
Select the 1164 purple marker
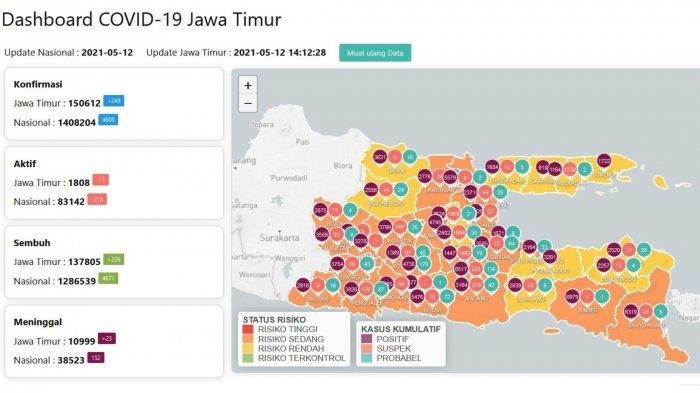(555, 170)
